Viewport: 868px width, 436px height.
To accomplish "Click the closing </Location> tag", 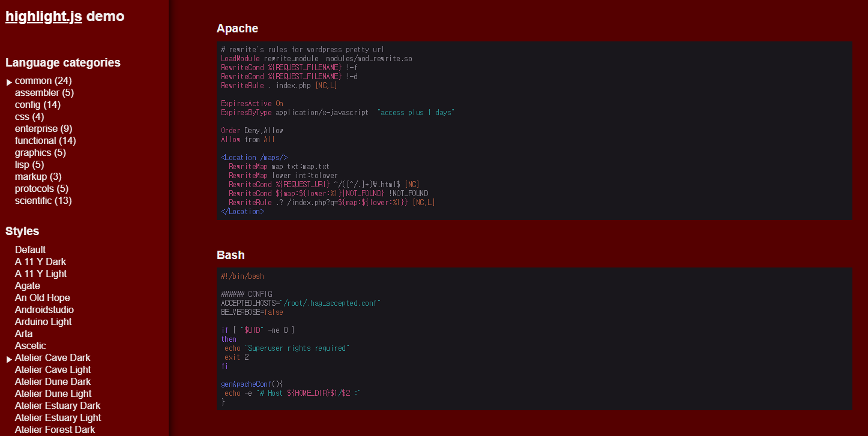I will click(x=243, y=212).
